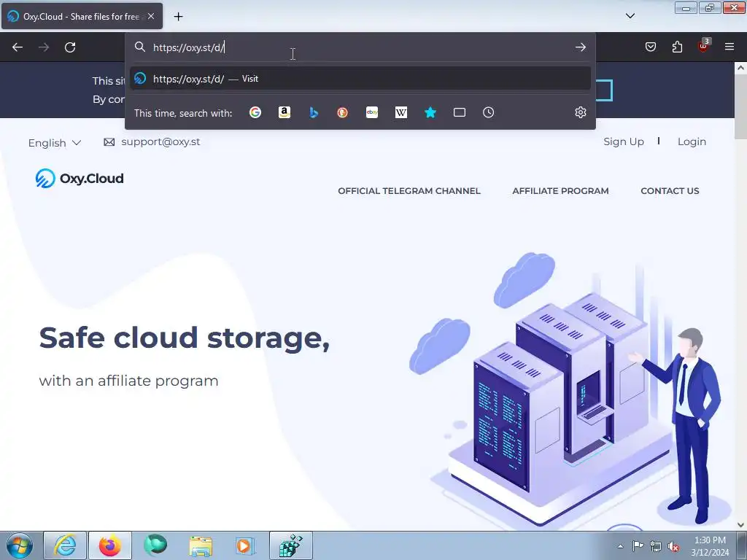747x560 pixels.
Task: Open the Pocket save icon
Action: coord(650,47)
